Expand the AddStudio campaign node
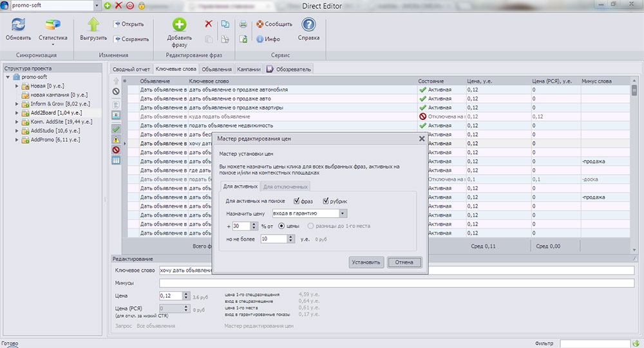Screen dimensions: 644x348 point(17,131)
